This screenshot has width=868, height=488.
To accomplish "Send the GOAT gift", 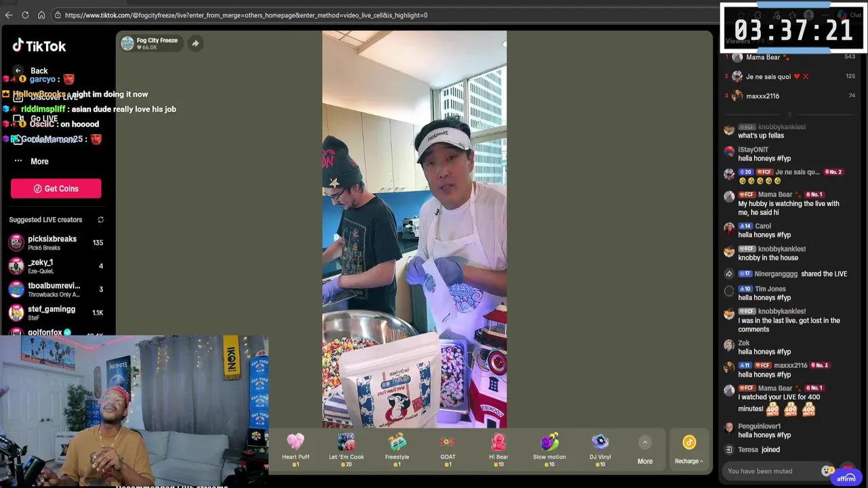I will click(x=448, y=450).
